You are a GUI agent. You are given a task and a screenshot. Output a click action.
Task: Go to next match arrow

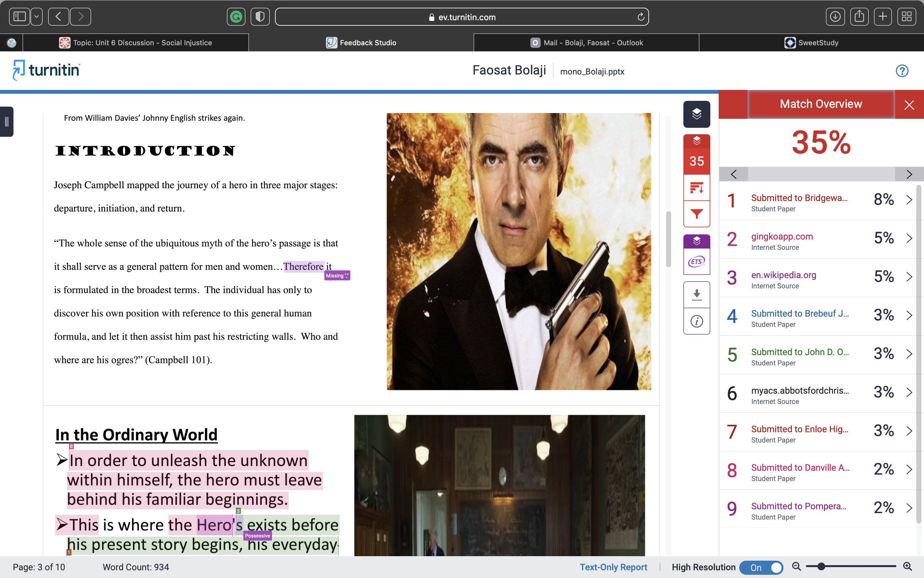coord(909,174)
